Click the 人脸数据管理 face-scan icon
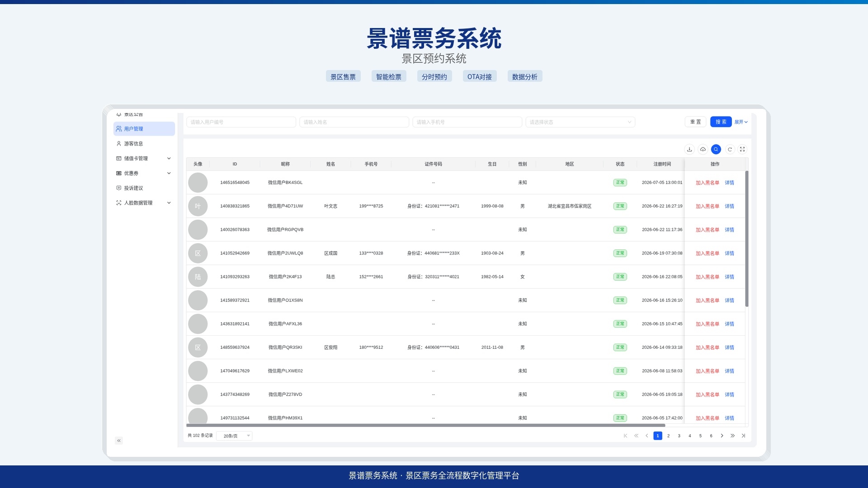 [119, 203]
